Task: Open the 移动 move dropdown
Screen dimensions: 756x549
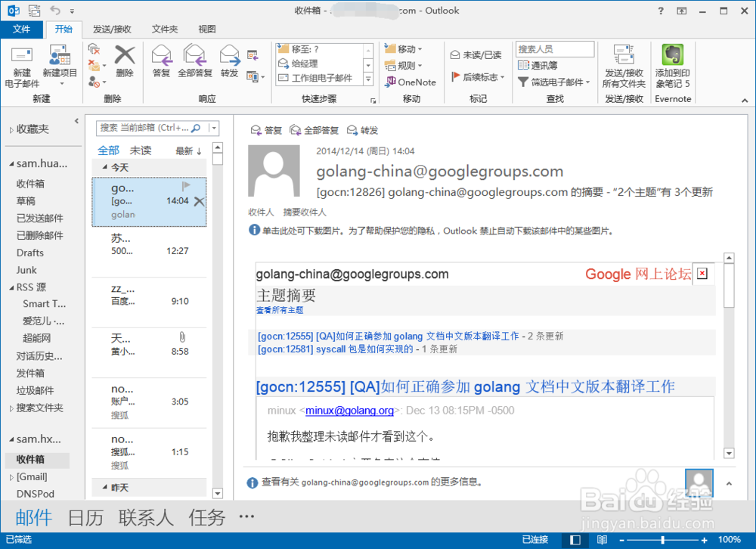Action: click(404, 48)
